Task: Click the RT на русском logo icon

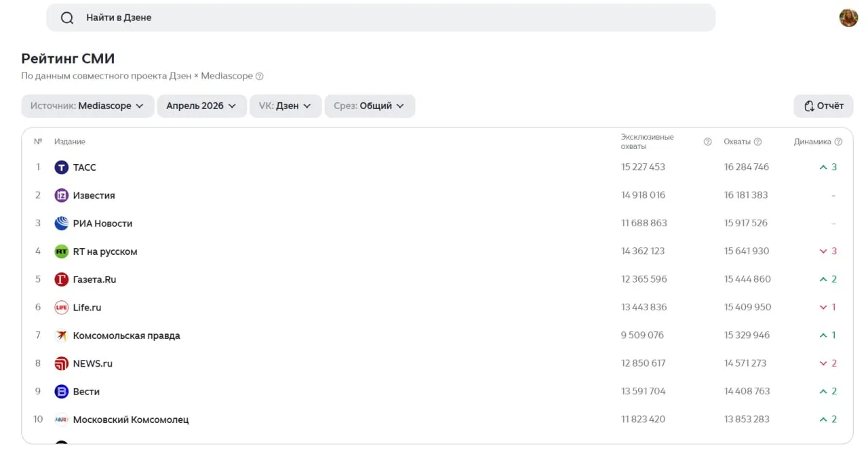Action: point(62,251)
